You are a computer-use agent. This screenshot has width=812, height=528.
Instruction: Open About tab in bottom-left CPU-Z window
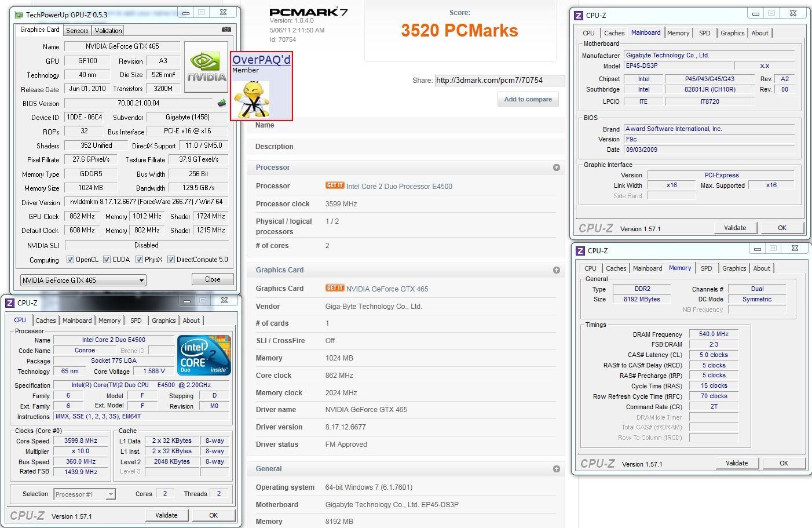[x=191, y=321]
